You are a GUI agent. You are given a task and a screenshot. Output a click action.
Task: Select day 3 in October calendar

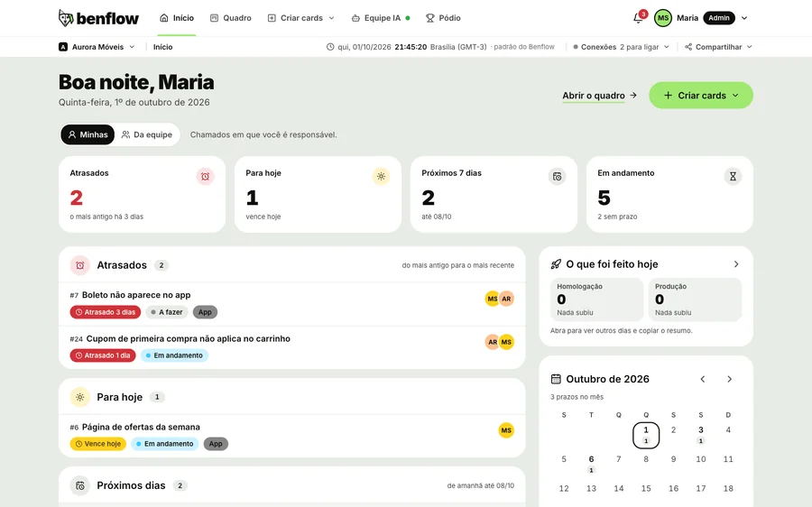tap(701, 434)
